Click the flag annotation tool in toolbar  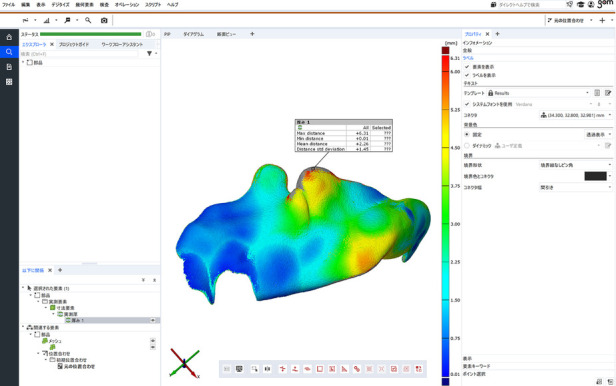click(67, 20)
